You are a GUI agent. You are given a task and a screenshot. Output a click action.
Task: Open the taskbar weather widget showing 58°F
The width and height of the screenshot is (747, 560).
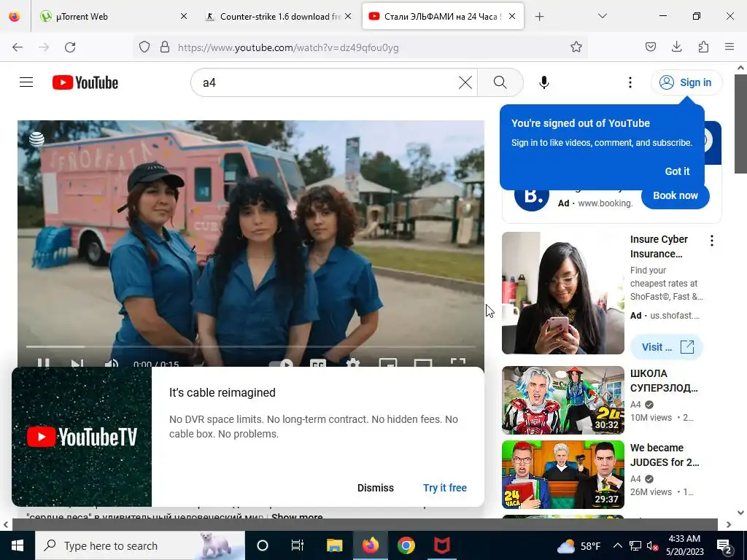[578, 545]
